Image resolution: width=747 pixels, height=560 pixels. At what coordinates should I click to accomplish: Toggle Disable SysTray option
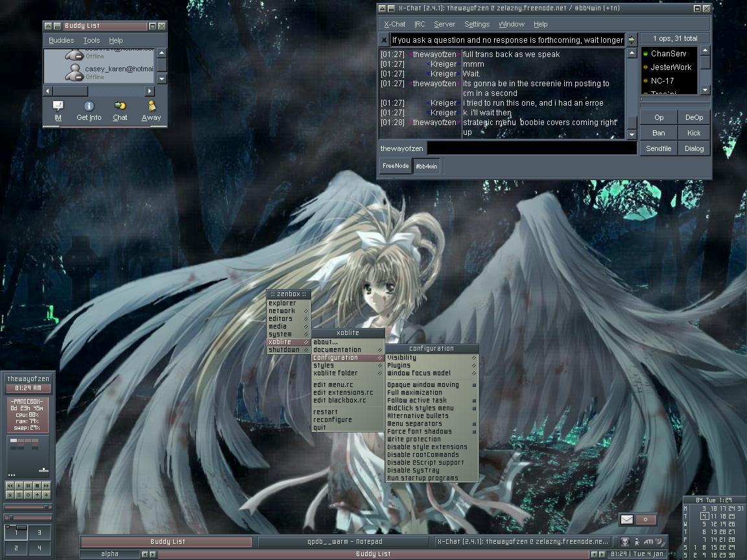[432, 471]
